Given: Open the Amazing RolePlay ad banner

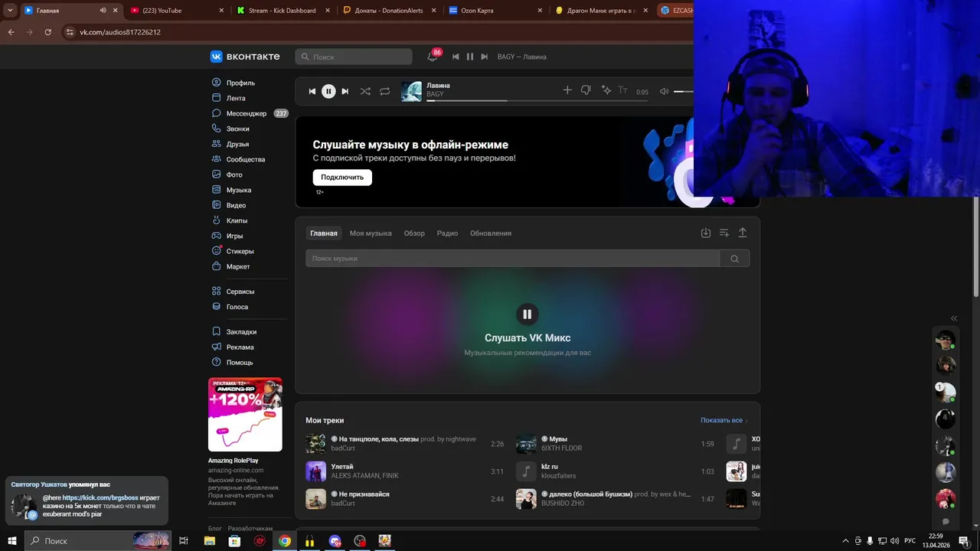Looking at the screenshot, I should (x=245, y=415).
